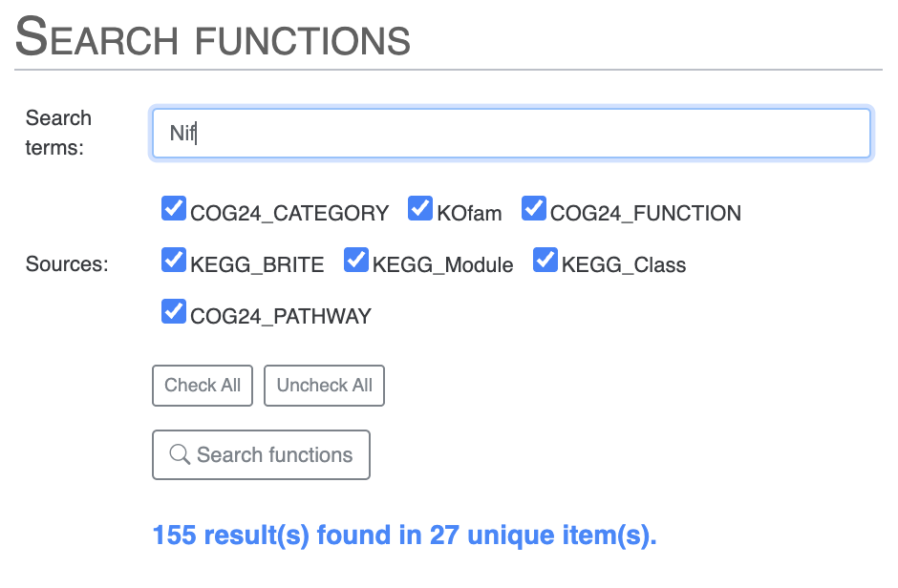Screen dimensions: 898x588
Task: Click the magnifier icon in Search functions button
Action: tap(180, 455)
